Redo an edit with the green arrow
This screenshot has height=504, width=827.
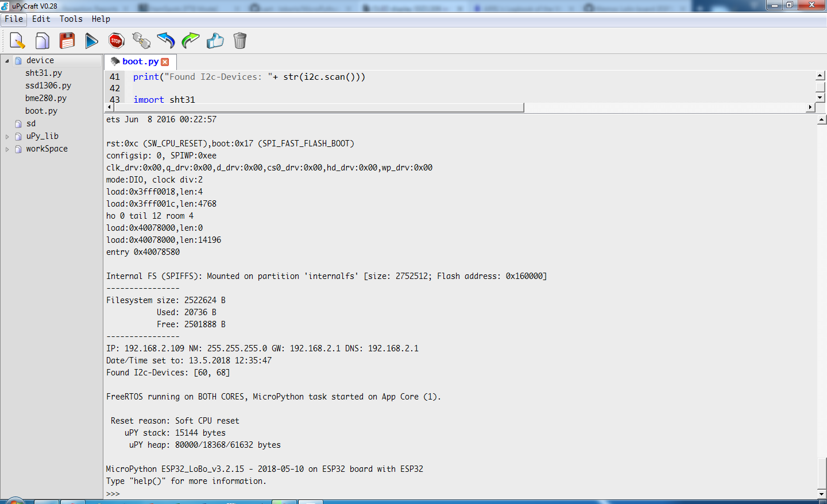tap(190, 40)
